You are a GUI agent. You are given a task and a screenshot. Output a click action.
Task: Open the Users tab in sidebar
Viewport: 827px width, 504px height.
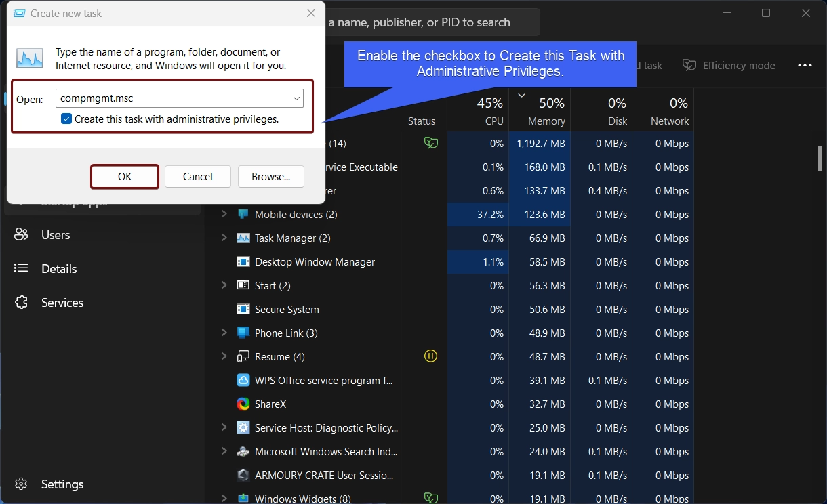102,235
